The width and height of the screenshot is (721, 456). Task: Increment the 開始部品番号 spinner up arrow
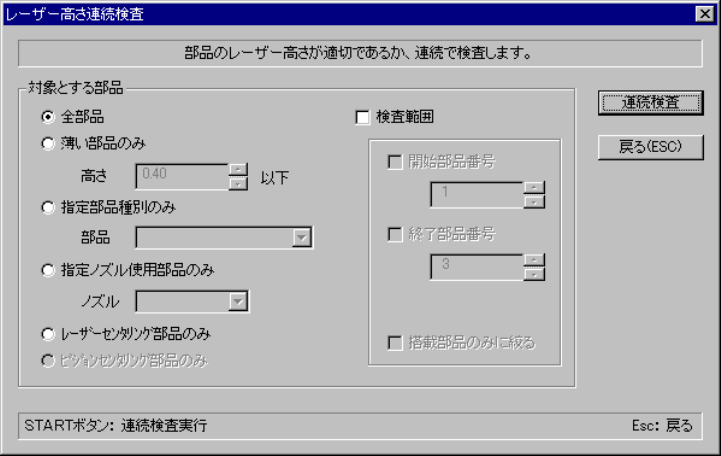click(x=534, y=188)
